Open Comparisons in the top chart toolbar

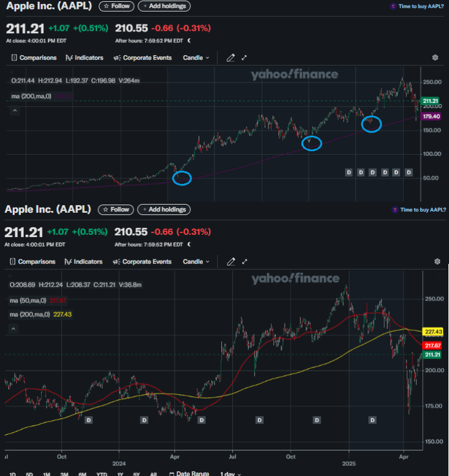click(x=34, y=58)
